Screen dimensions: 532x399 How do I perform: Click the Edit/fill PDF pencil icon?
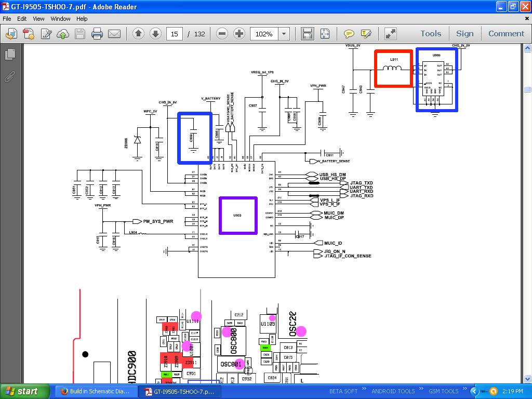[x=46, y=34]
